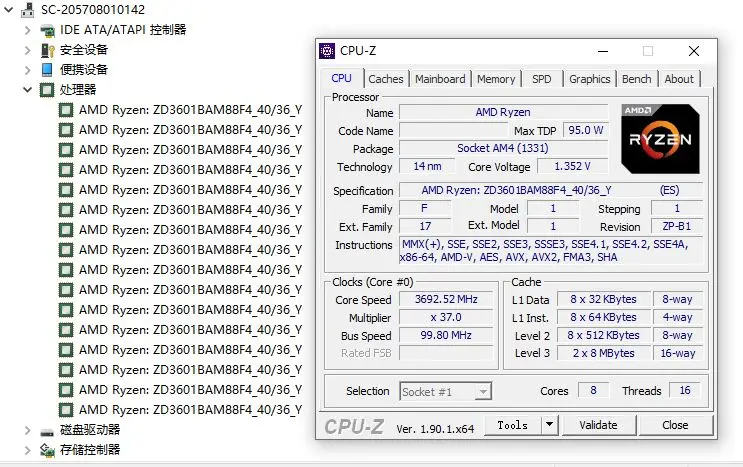Click the 99.80 MHz bus speed value

(446, 335)
